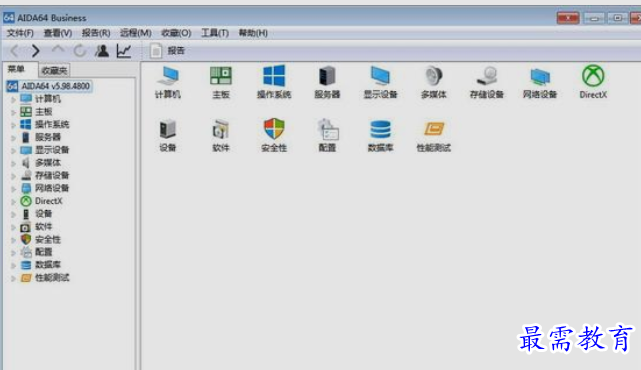The width and height of the screenshot is (641, 370).
Task: Switch to the 收藏夹 tab
Action: coord(54,70)
